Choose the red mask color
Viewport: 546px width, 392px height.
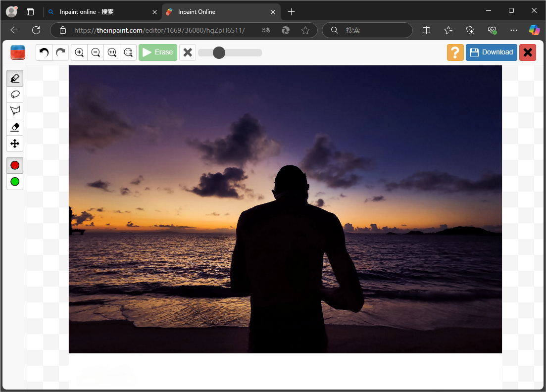pos(15,165)
